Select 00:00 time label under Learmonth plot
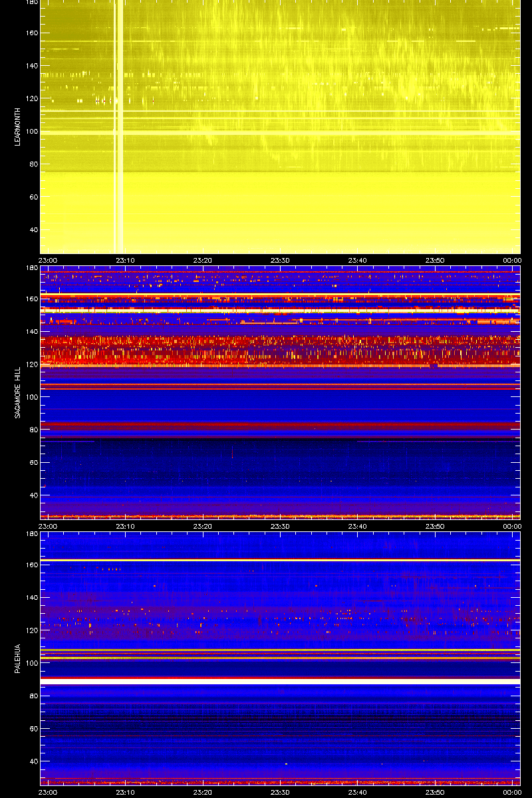The width and height of the screenshot is (532, 798). (511, 261)
